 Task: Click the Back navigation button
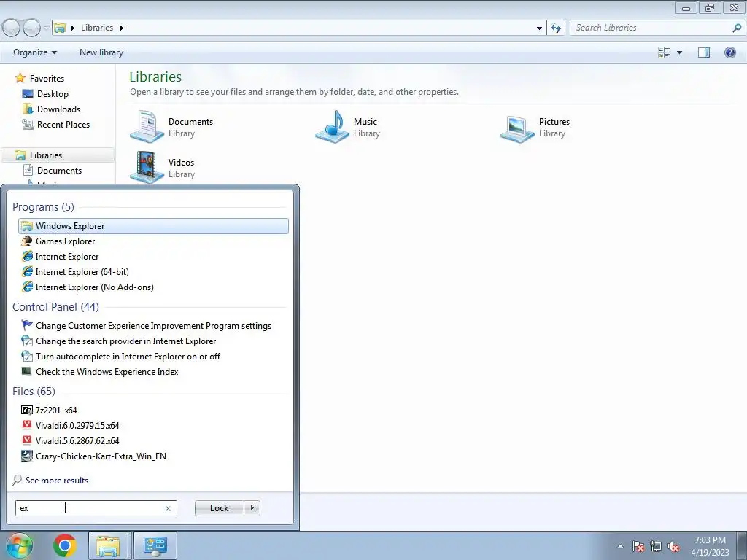tap(12, 28)
